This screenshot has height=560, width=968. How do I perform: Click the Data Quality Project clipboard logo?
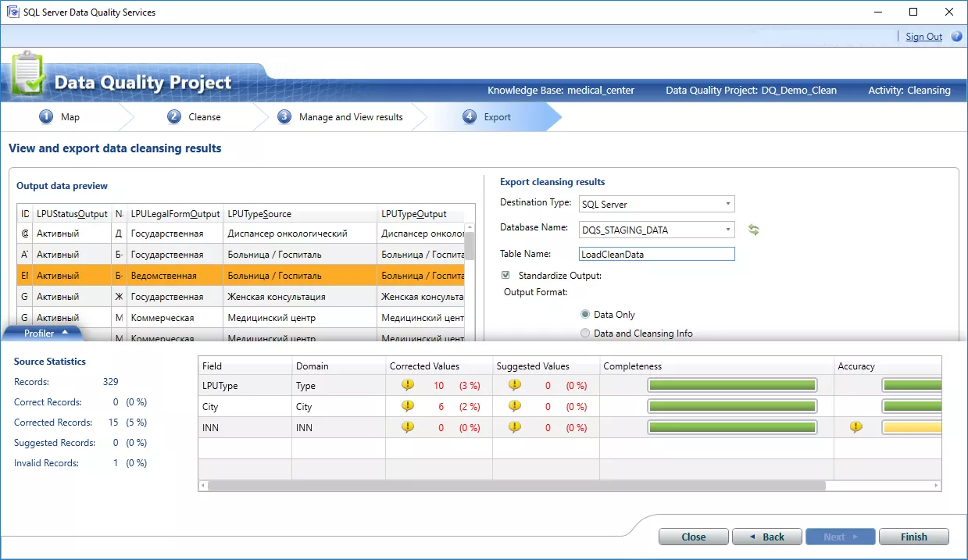click(28, 73)
